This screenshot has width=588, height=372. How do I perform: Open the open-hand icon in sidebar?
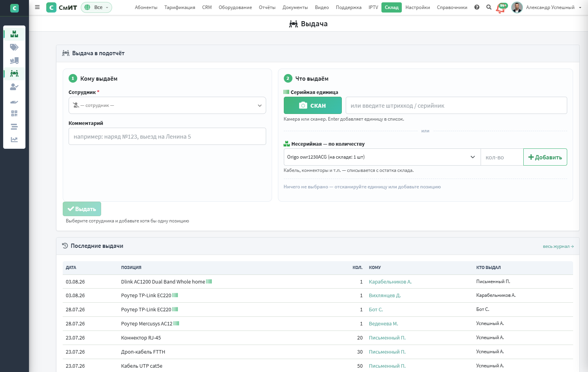(x=14, y=102)
